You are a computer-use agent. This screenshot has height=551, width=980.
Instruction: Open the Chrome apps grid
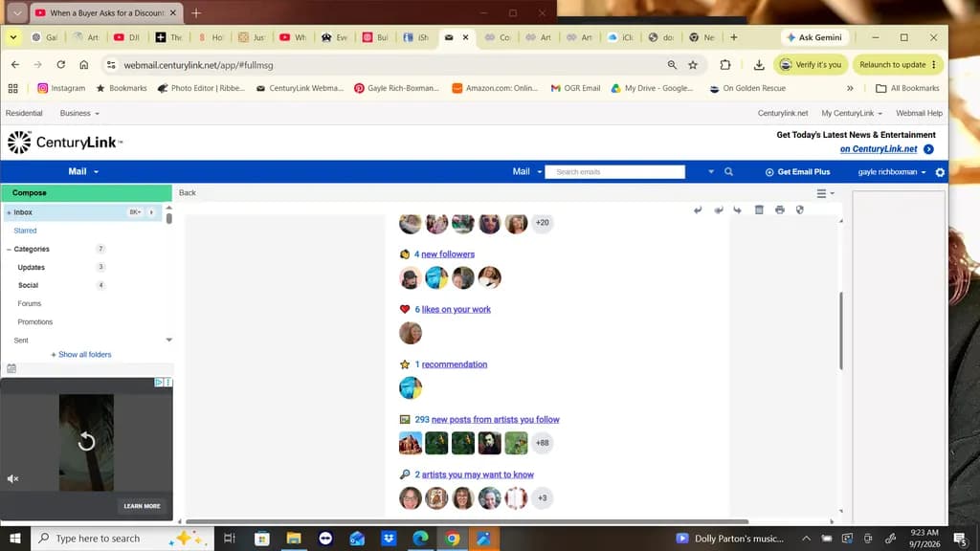coord(13,89)
